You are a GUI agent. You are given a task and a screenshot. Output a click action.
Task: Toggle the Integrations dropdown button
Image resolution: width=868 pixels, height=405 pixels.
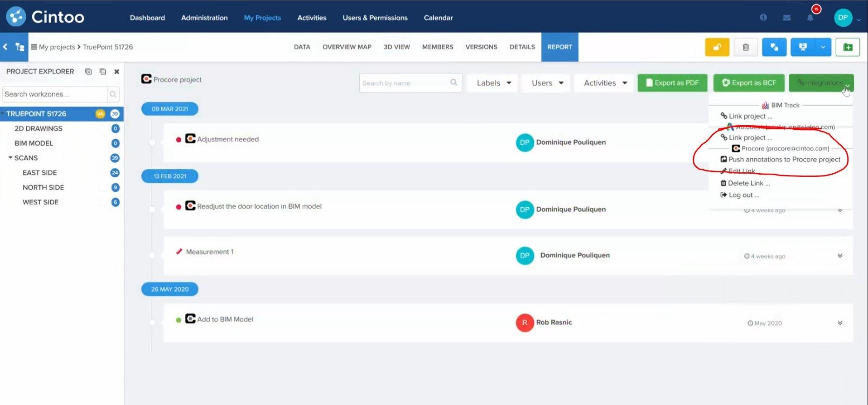point(821,83)
